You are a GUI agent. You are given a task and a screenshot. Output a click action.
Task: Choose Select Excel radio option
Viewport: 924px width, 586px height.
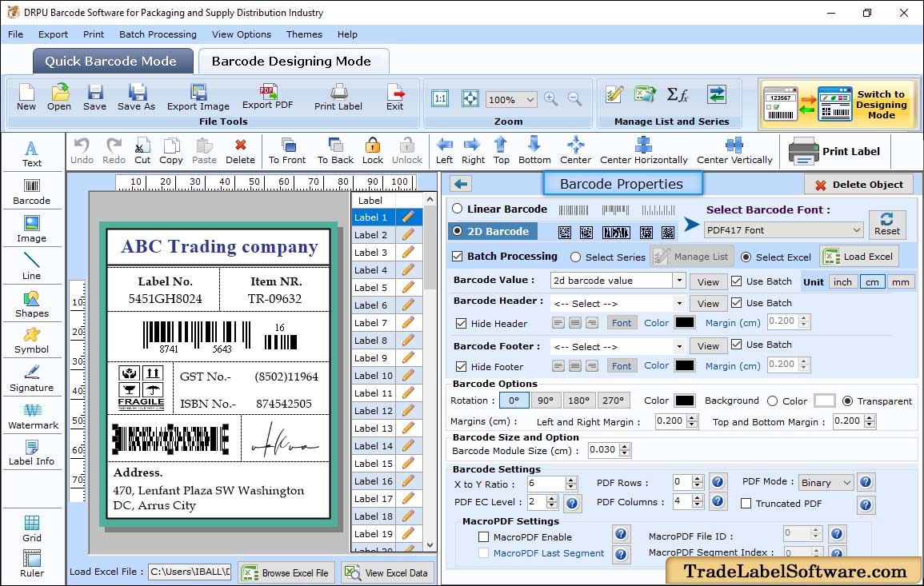tap(746, 257)
